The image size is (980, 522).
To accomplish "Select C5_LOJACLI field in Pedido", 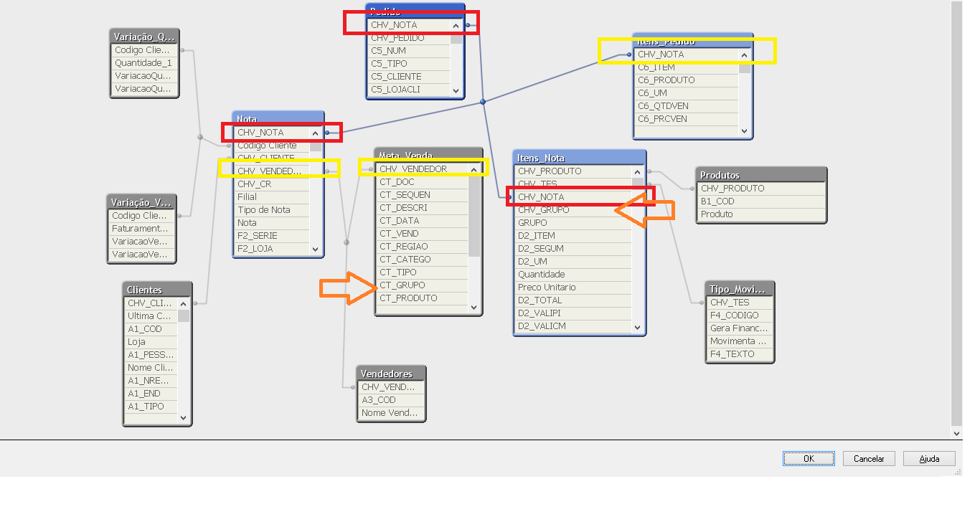I will pyautogui.click(x=409, y=90).
